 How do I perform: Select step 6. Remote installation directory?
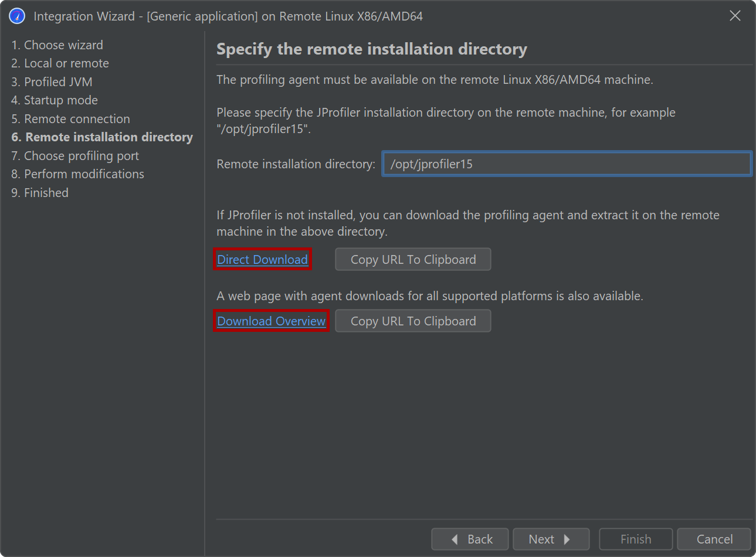pos(102,137)
